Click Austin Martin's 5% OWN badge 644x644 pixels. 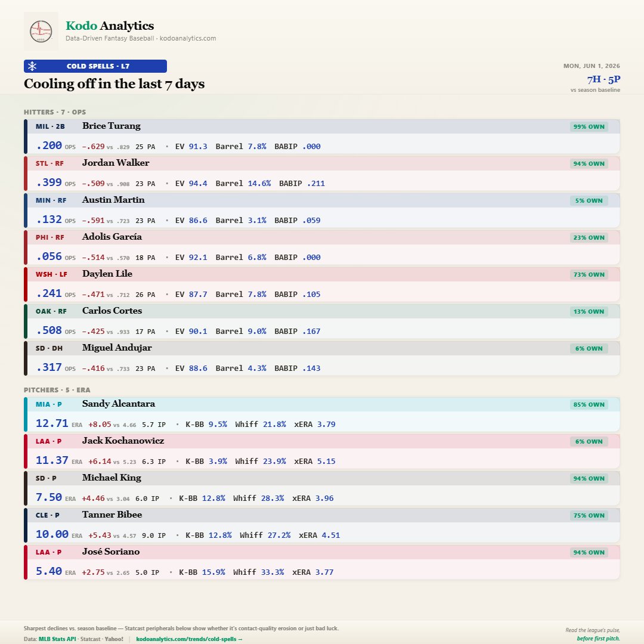pyautogui.click(x=589, y=200)
